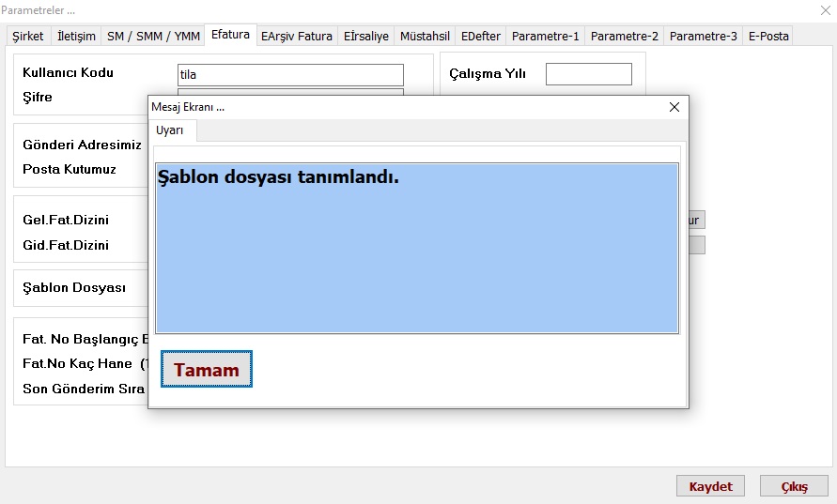Open the Şirket tab
This screenshot has width=837, height=504.
tap(27, 37)
